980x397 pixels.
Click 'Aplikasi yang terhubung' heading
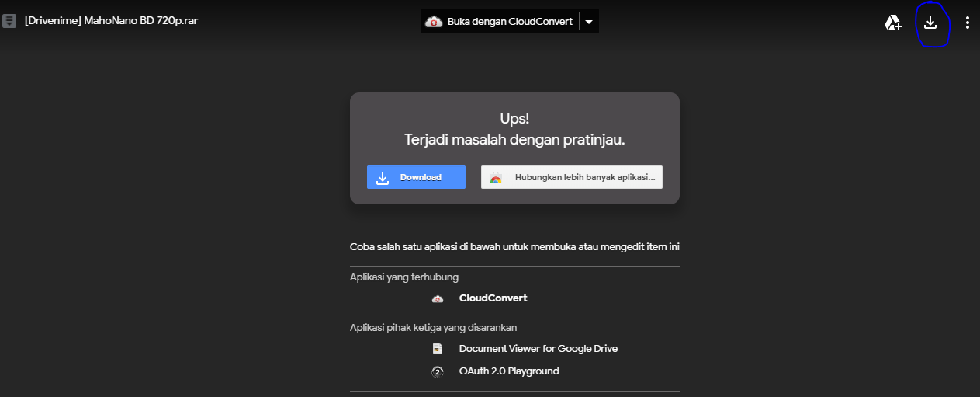point(404,277)
